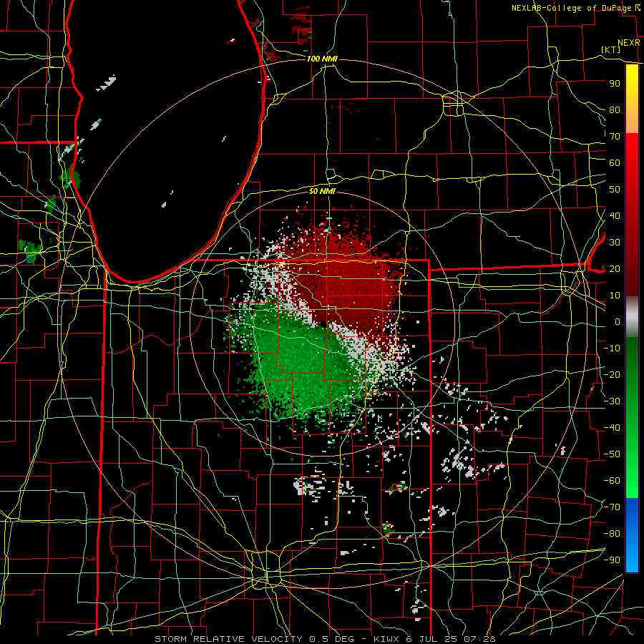
Task: Pick the blue segment of the color bar
Action: click(632, 535)
